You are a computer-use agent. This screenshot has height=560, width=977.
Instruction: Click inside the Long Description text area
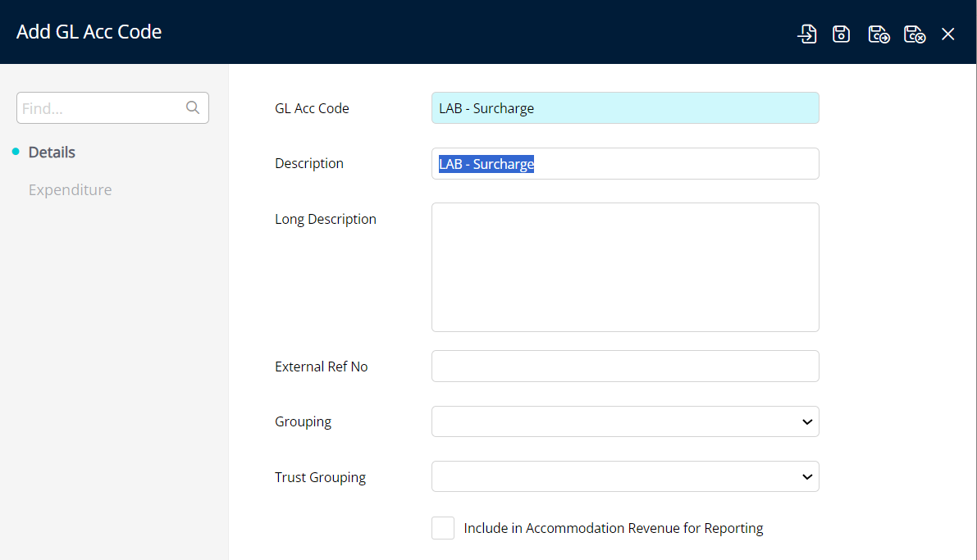(624, 267)
